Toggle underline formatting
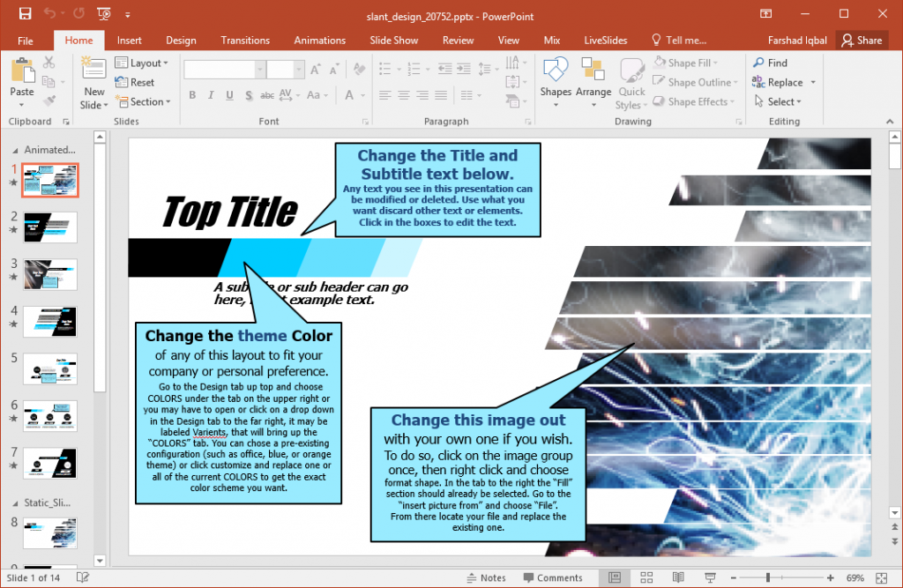This screenshot has height=588, width=903. coord(227,96)
